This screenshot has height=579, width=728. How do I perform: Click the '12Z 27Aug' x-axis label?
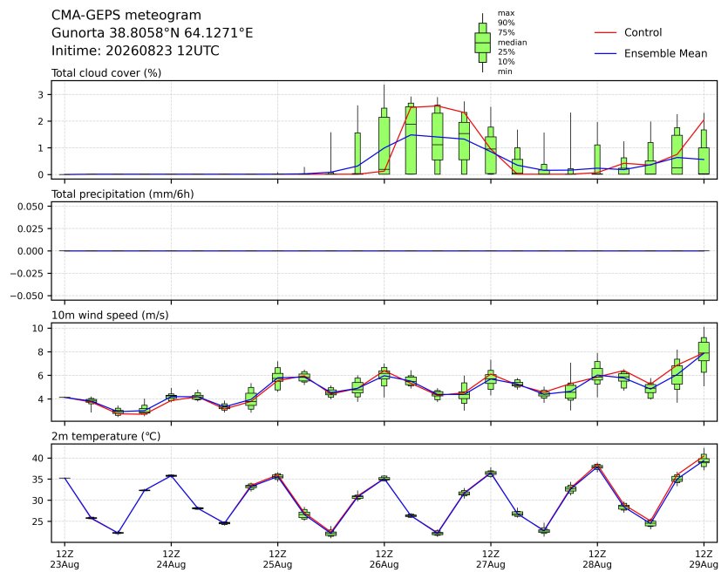click(491, 560)
